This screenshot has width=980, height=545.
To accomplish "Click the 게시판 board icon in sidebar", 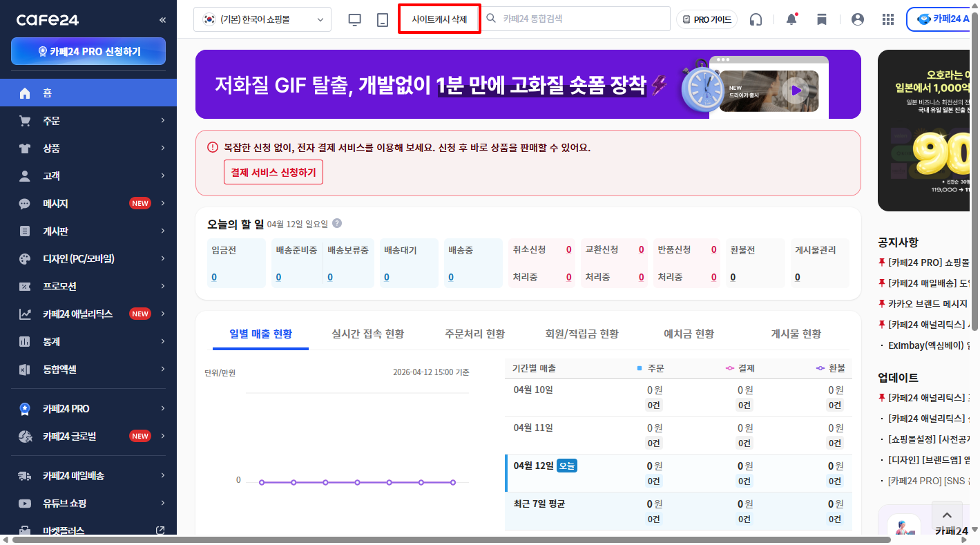I will pyautogui.click(x=25, y=231).
